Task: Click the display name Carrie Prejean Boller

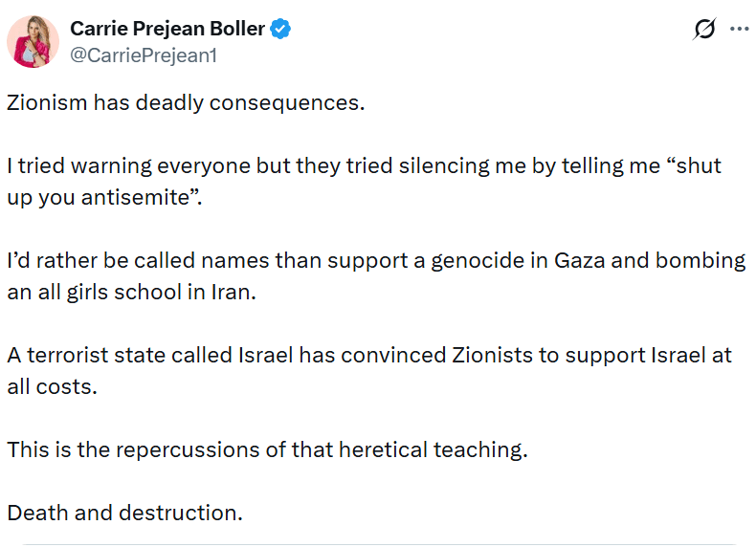Action: tap(167, 29)
